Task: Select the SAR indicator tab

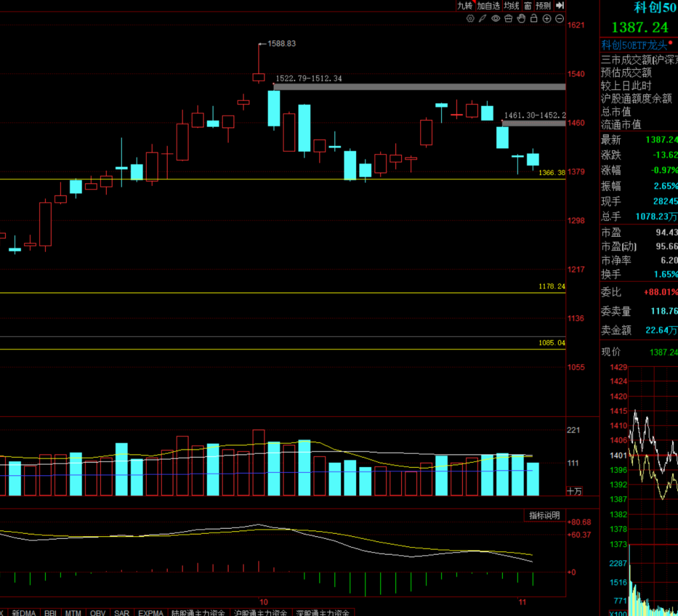Action: pyautogui.click(x=122, y=612)
